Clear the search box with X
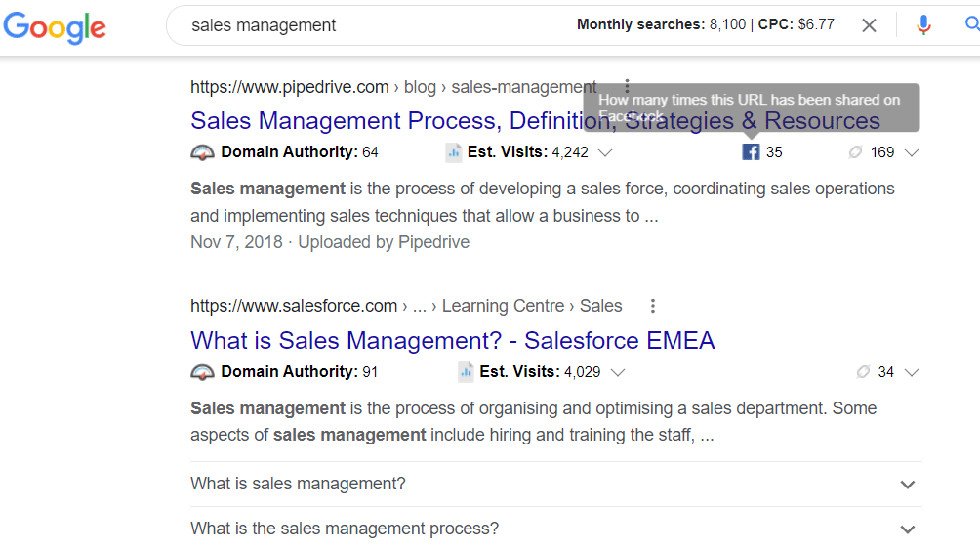This screenshot has width=980, height=550. 869,25
